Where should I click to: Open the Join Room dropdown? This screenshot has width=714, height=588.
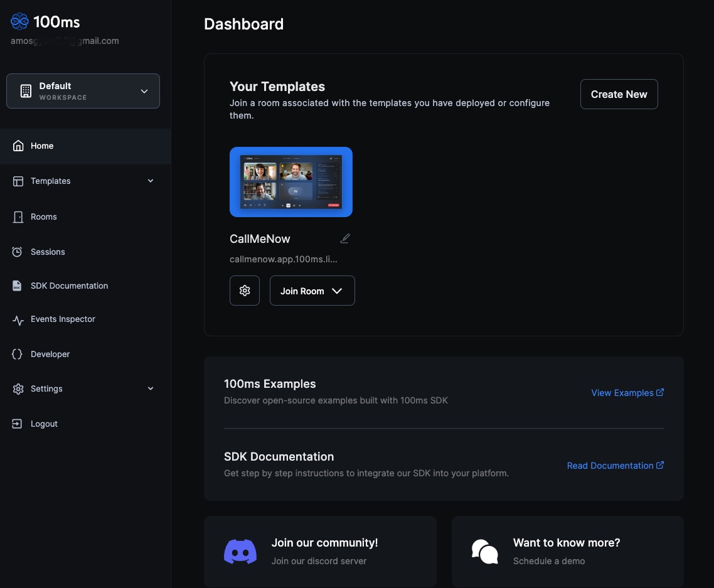[312, 291]
